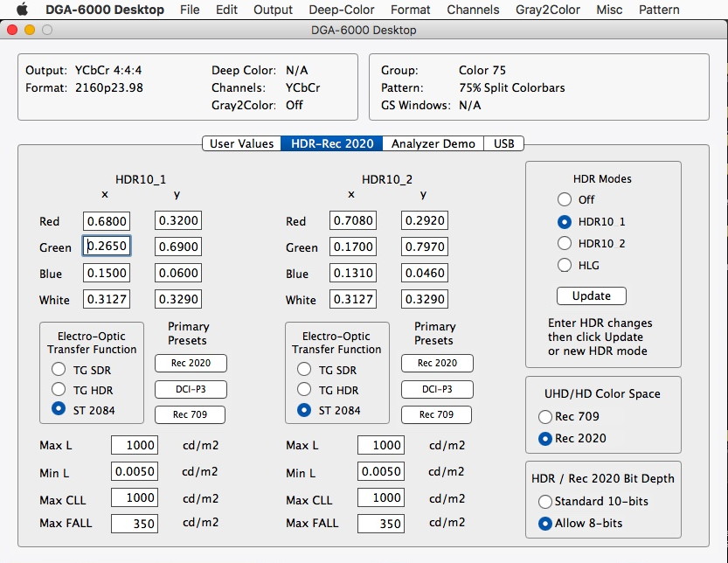
Task: Open the Apple menu icon
Action: [x=22, y=10]
